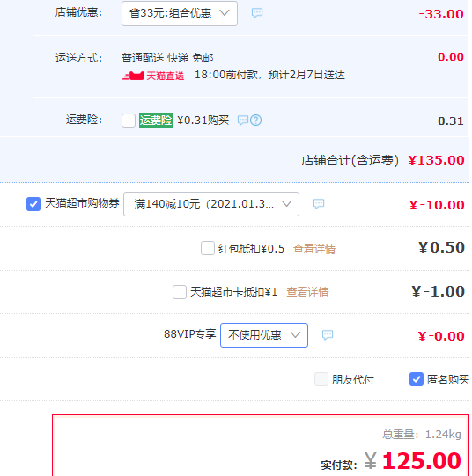The width and height of the screenshot is (472, 476).
Task: Click the comment icon beside 天猫超市购物券 dropdown
Action: pyautogui.click(x=319, y=204)
